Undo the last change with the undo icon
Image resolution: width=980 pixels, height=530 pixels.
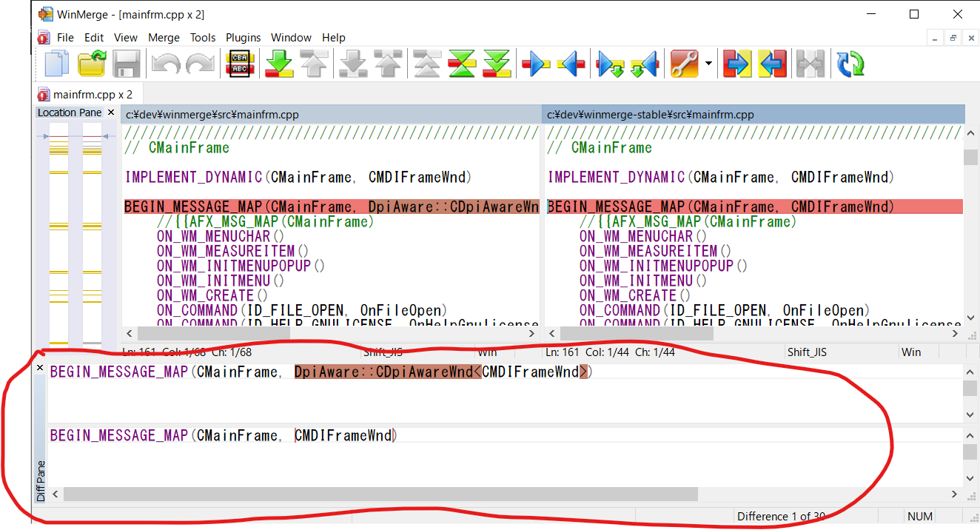(x=164, y=64)
